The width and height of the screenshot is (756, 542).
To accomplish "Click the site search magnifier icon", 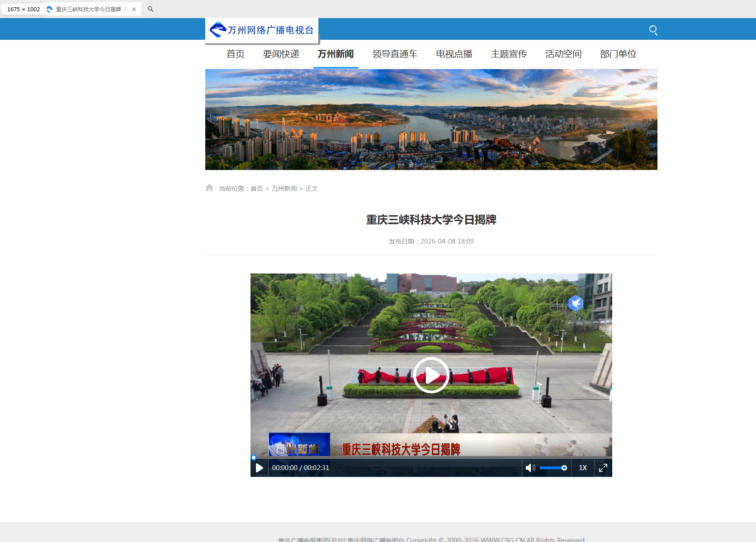I will pyautogui.click(x=653, y=30).
